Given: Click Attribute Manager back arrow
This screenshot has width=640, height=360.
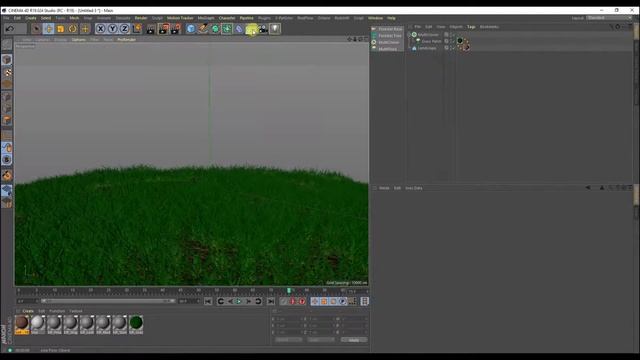Looking at the screenshot, I should pyautogui.click(x=588, y=188).
